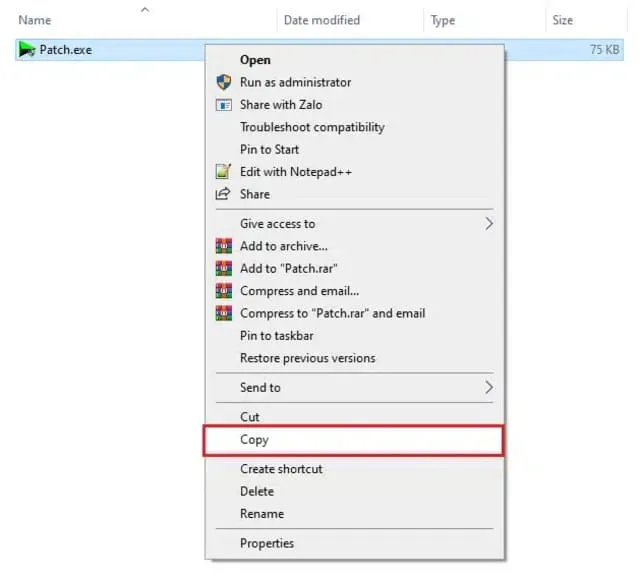
Task: Click the 75 KB size value
Action: 604,50
